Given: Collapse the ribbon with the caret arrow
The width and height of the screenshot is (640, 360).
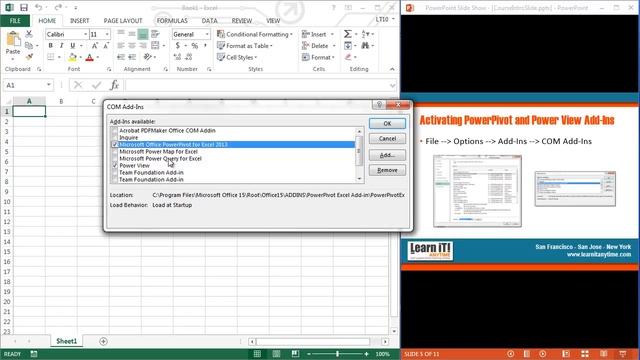Looking at the screenshot, I should pyautogui.click(x=392, y=69).
